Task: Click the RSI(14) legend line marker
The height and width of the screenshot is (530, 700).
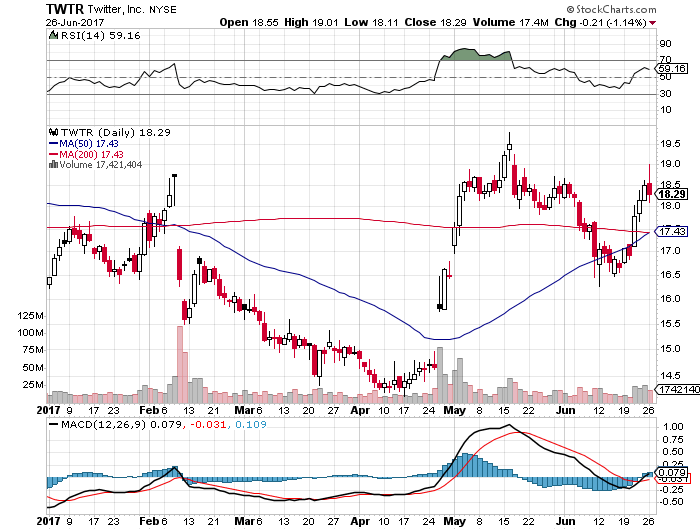Action: tap(52, 34)
